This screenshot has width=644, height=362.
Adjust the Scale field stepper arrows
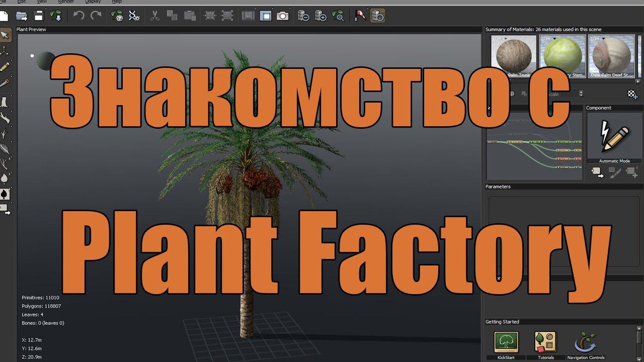582,94
